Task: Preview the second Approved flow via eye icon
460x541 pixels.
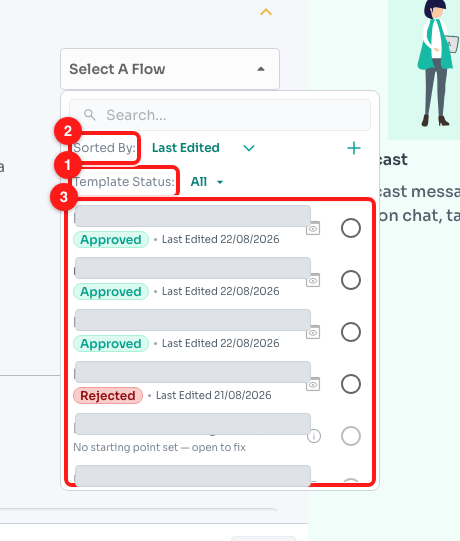Action: point(313,280)
